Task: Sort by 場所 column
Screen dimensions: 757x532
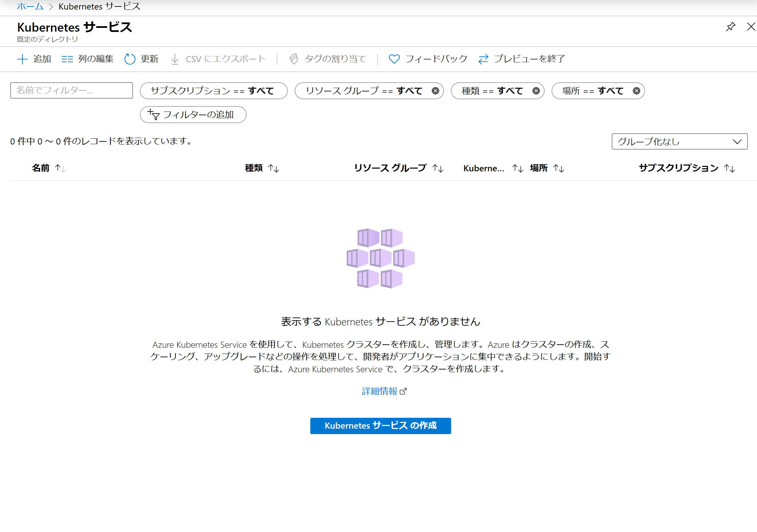Action: (x=547, y=168)
